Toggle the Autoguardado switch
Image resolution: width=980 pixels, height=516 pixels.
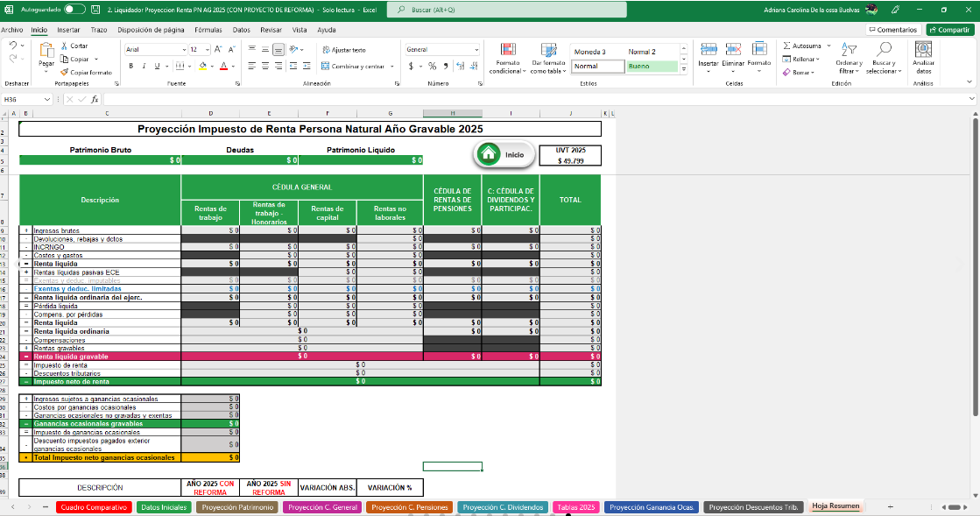tap(75, 9)
